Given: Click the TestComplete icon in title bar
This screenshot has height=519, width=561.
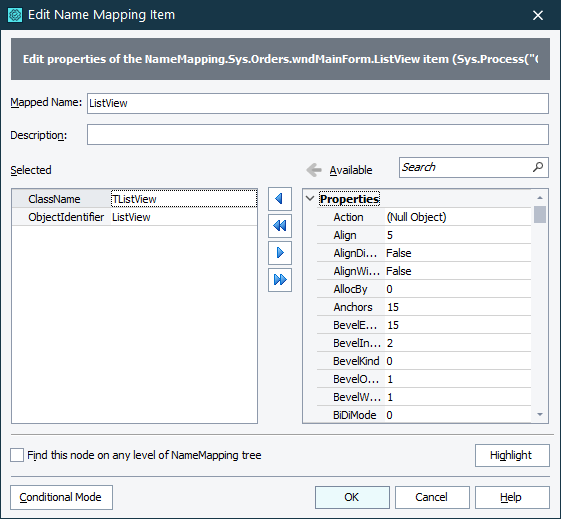Looking at the screenshot, I should pyautogui.click(x=15, y=15).
